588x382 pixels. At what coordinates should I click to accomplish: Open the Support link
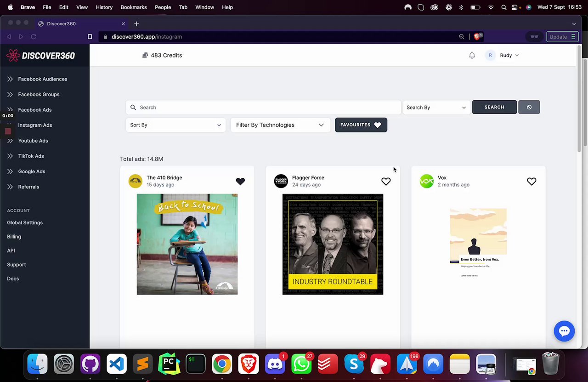[x=17, y=265]
